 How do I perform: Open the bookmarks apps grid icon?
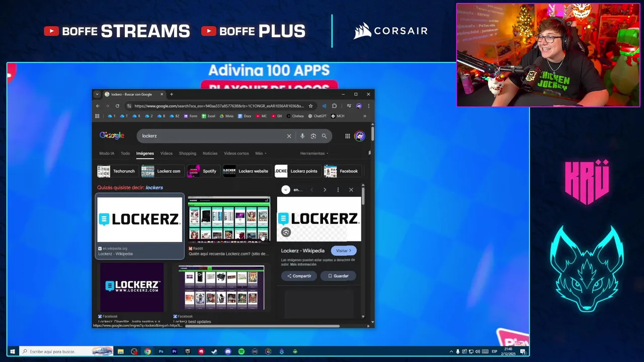click(97, 116)
